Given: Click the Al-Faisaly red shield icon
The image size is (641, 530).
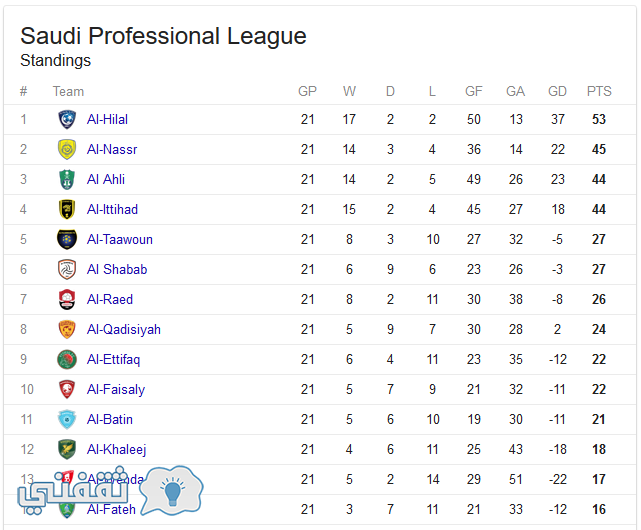Looking at the screenshot, I should point(67,389).
